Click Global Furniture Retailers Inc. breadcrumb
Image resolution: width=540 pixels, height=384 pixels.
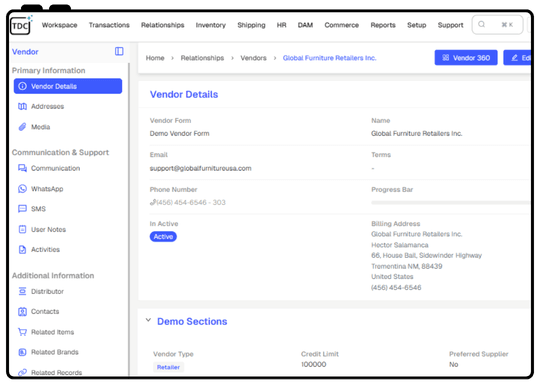coord(330,58)
